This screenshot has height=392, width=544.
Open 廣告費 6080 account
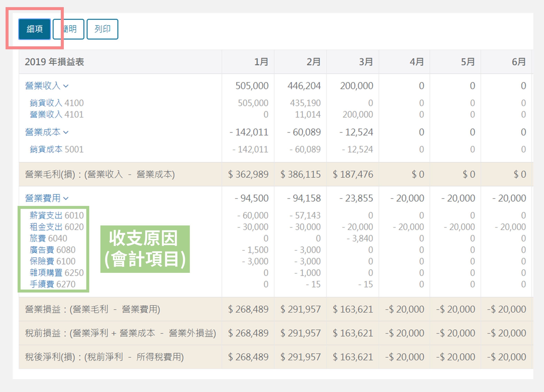click(x=52, y=250)
